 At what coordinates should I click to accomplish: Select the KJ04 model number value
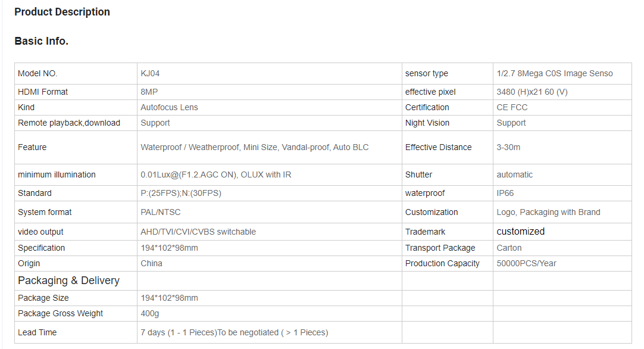point(150,73)
